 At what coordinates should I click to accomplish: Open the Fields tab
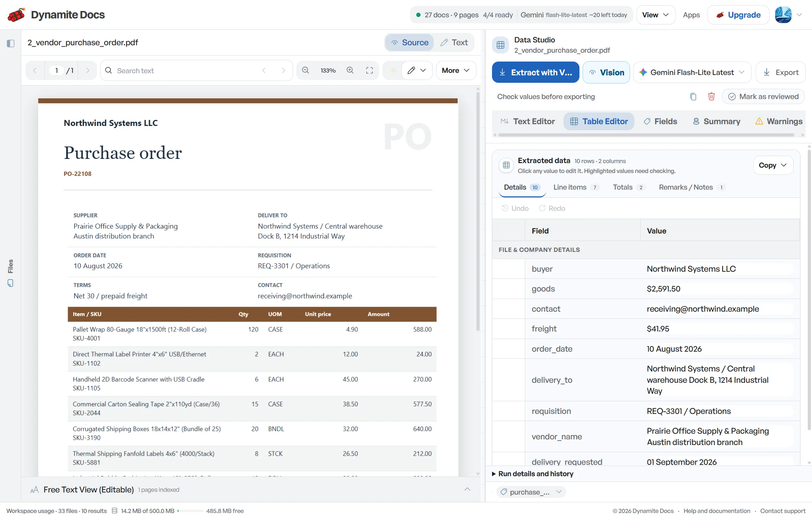[x=660, y=121]
